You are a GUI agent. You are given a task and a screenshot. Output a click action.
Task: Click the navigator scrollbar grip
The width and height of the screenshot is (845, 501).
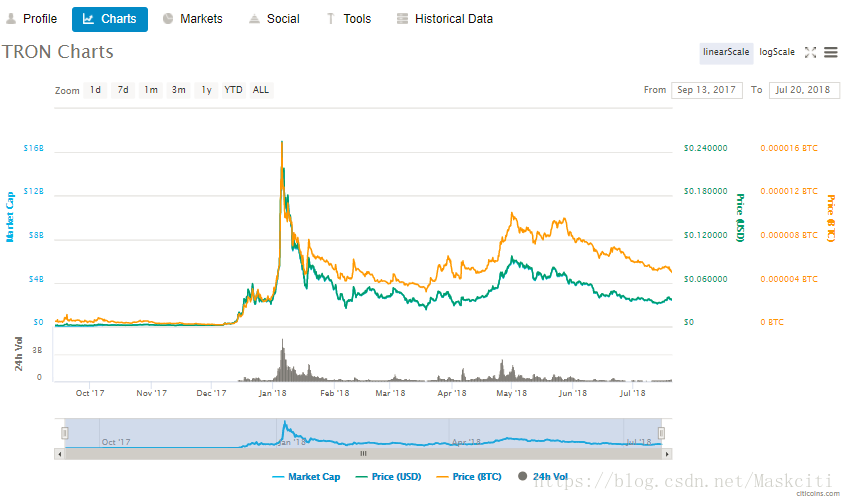coord(363,454)
